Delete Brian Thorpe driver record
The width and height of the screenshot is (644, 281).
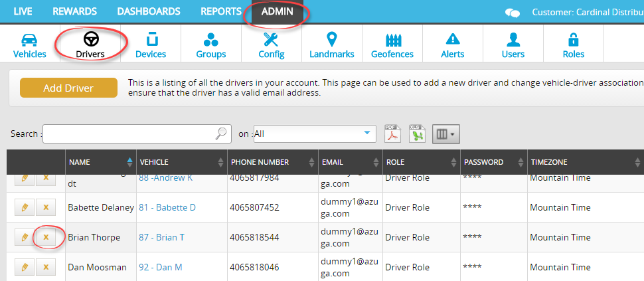(x=46, y=237)
